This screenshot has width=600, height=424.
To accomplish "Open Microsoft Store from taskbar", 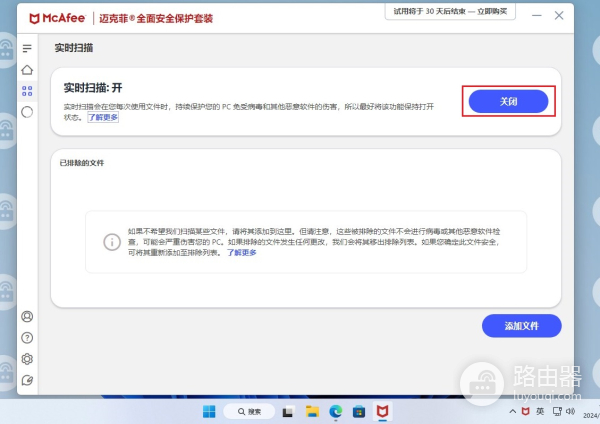I will [359, 412].
